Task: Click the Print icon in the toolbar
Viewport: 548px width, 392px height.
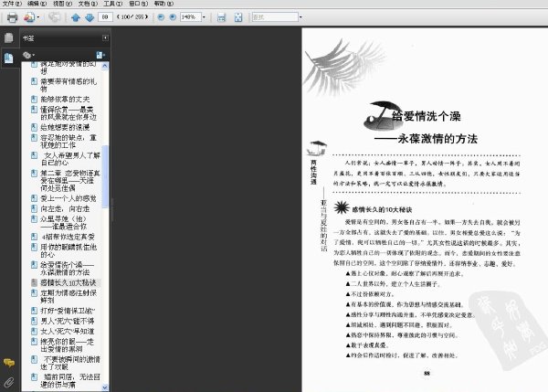Action: tap(12, 17)
